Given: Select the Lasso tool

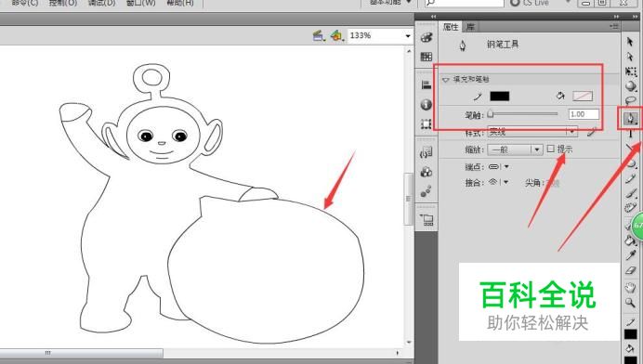Looking at the screenshot, I should pyautogui.click(x=631, y=100).
